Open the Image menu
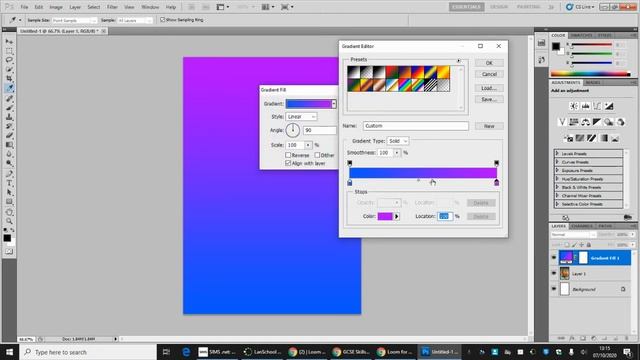Image resolution: width=640 pixels, height=360 pixels. (x=56, y=7)
